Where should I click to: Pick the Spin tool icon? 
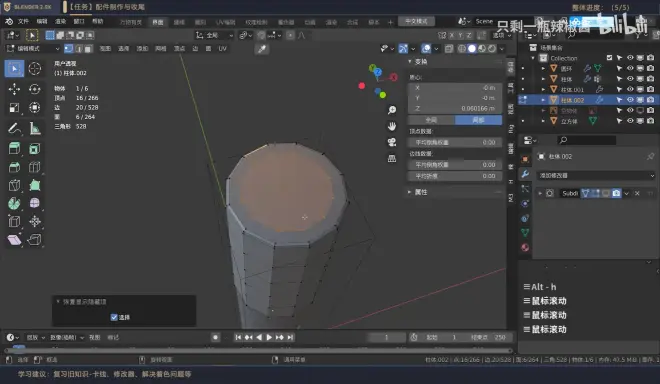coord(14,203)
